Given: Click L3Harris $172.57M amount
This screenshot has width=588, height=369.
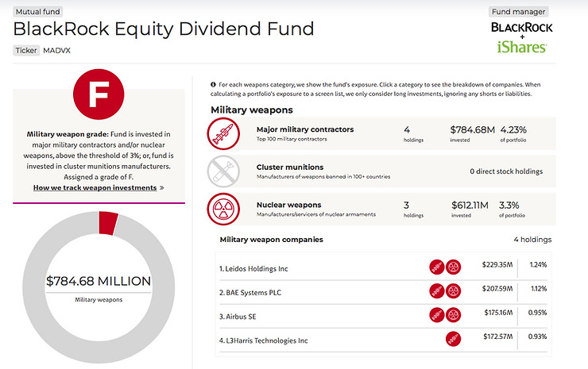Looking at the screenshot, I should tap(497, 336).
